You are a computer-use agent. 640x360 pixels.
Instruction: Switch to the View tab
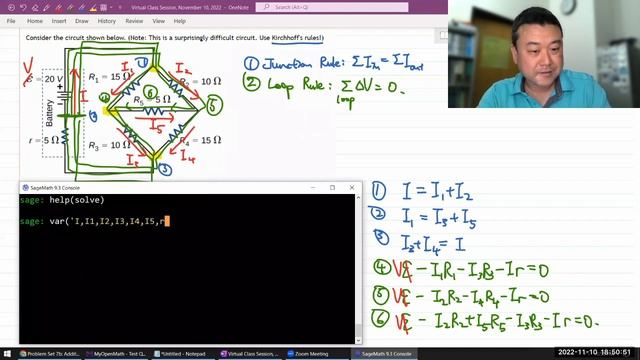(158, 21)
